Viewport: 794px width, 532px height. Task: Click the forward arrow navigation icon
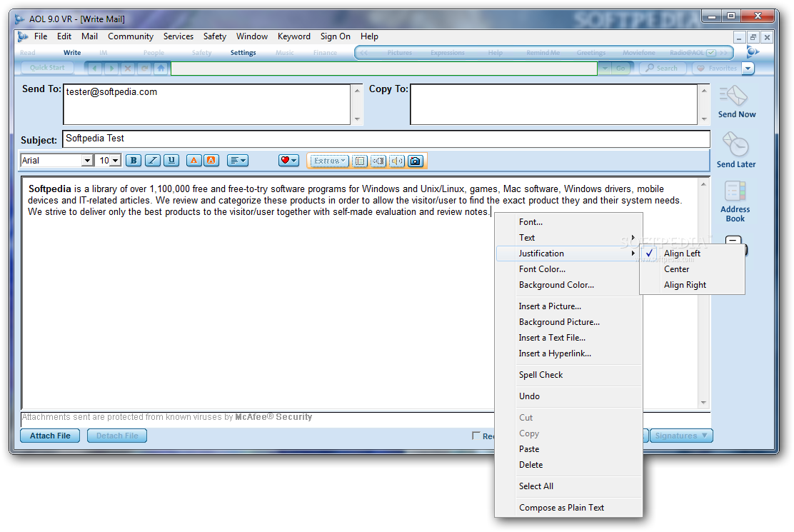pyautogui.click(x=111, y=68)
